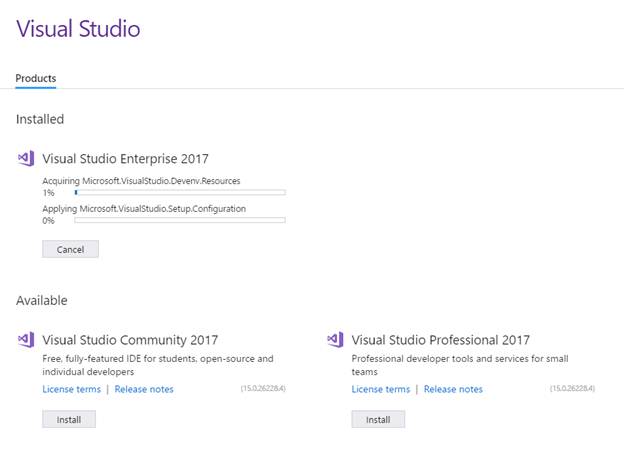The width and height of the screenshot is (624, 457).
Task: Open Release notes for Community 2017
Action: [144, 389]
